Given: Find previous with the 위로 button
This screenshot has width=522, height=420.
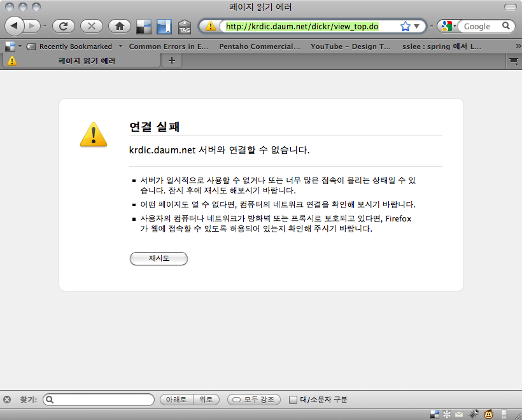Looking at the screenshot, I should point(206,400).
